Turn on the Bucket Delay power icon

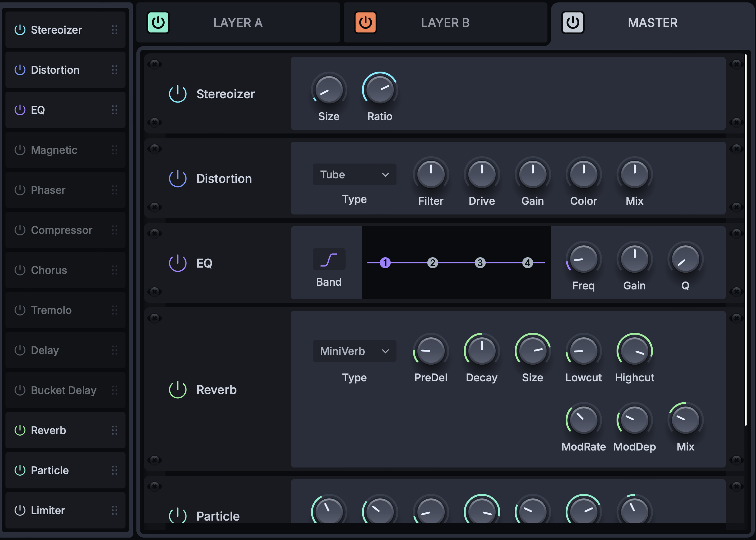tap(20, 390)
